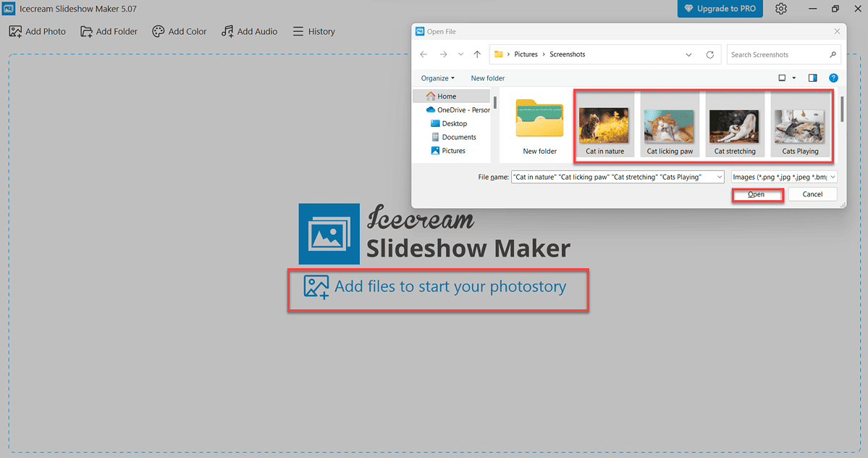Expand the File name dropdown arrow
The width and height of the screenshot is (868, 458).
[x=719, y=178]
